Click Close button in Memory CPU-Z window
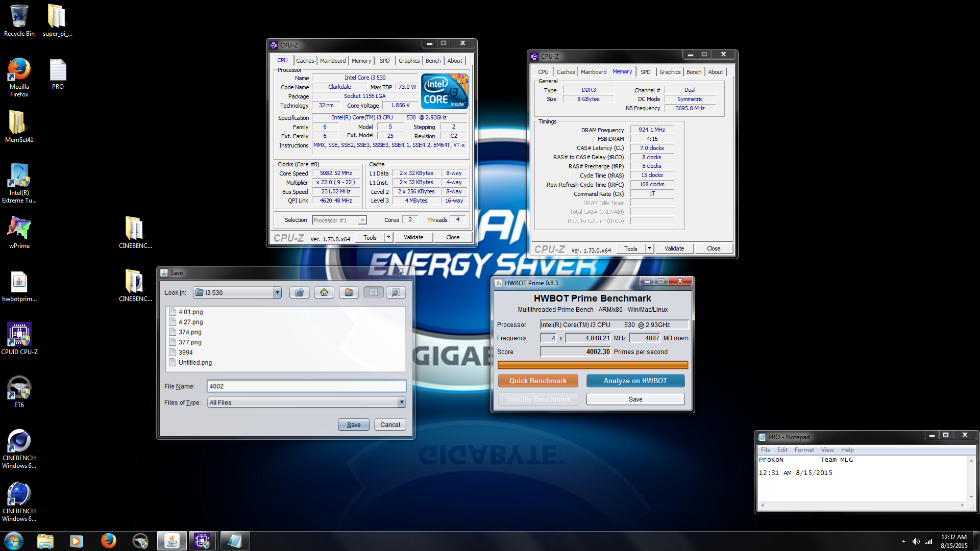The width and height of the screenshot is (980, 551). click(714, 248)
